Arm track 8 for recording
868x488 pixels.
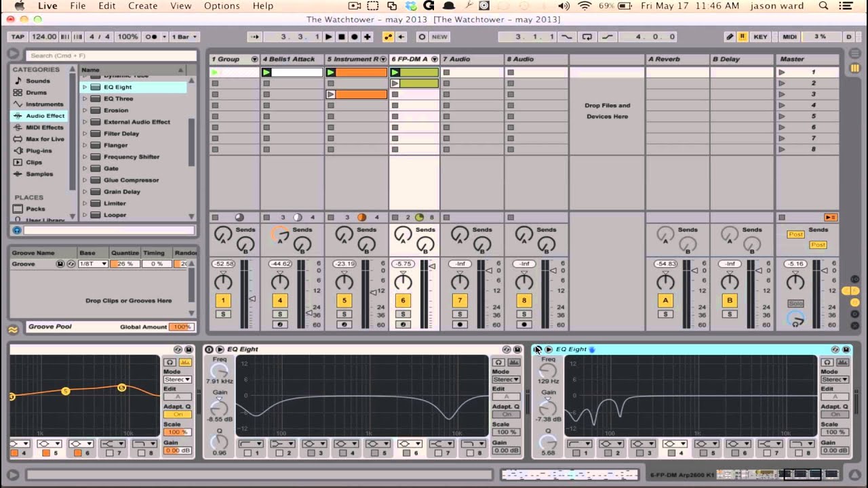point(524,325)
